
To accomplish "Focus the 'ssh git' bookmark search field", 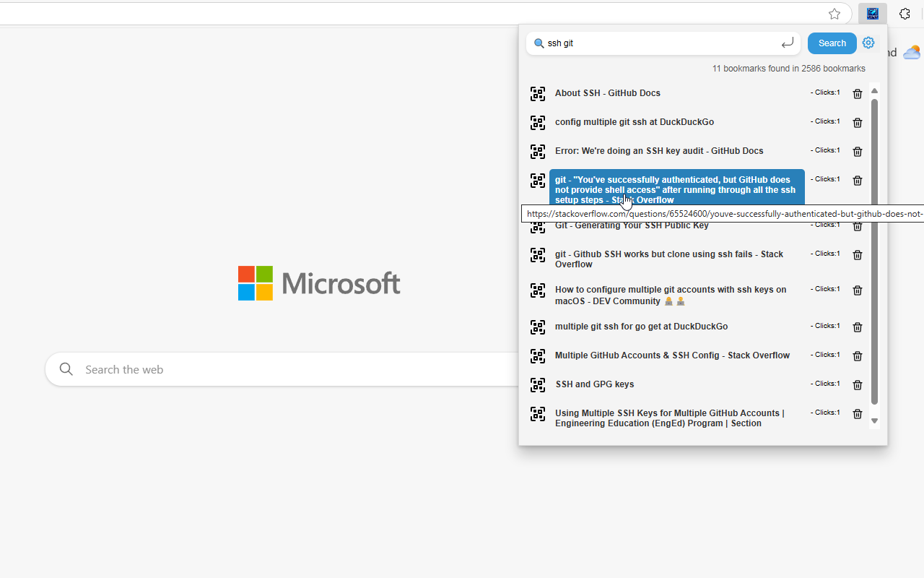I will tap(663, 43).
